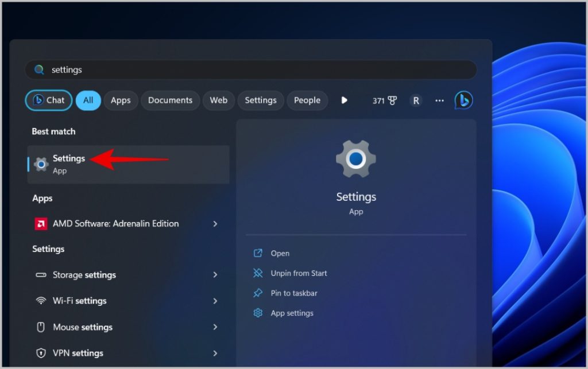Click 'Settings' title in preview pane
Viewport: 588px width, 369px height.
click(356, 197)
